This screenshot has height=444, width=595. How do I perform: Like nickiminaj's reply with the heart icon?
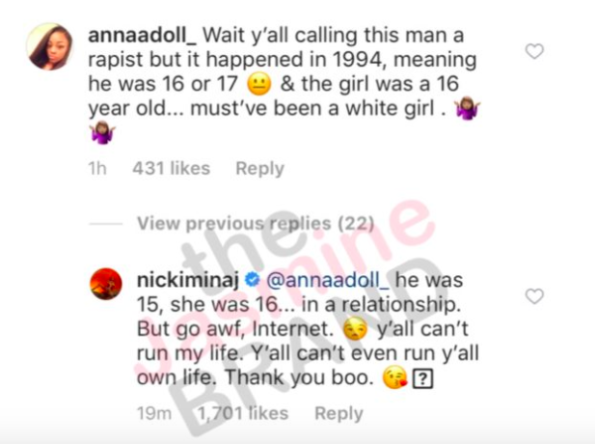[535, 296]
